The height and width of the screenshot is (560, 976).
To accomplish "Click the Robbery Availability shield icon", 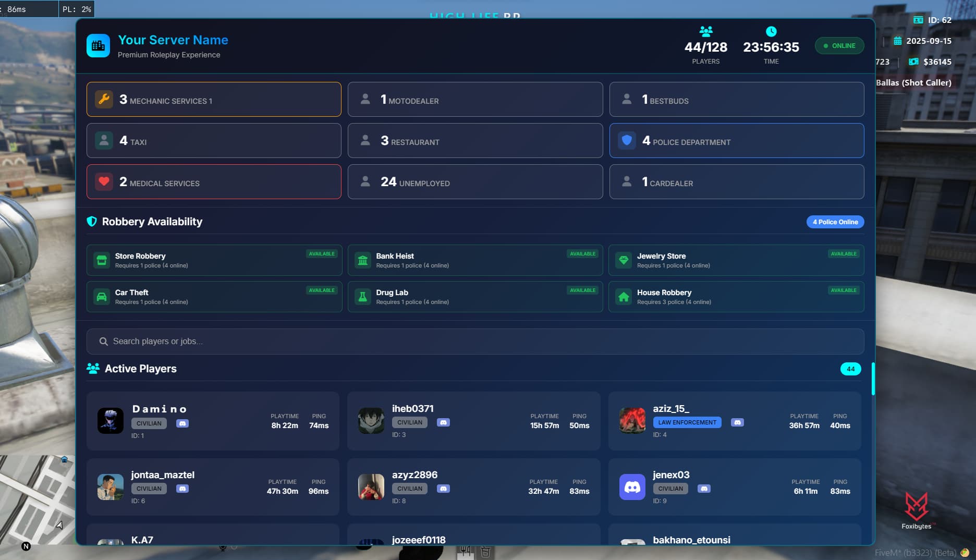I will click(x=92, y=221).
